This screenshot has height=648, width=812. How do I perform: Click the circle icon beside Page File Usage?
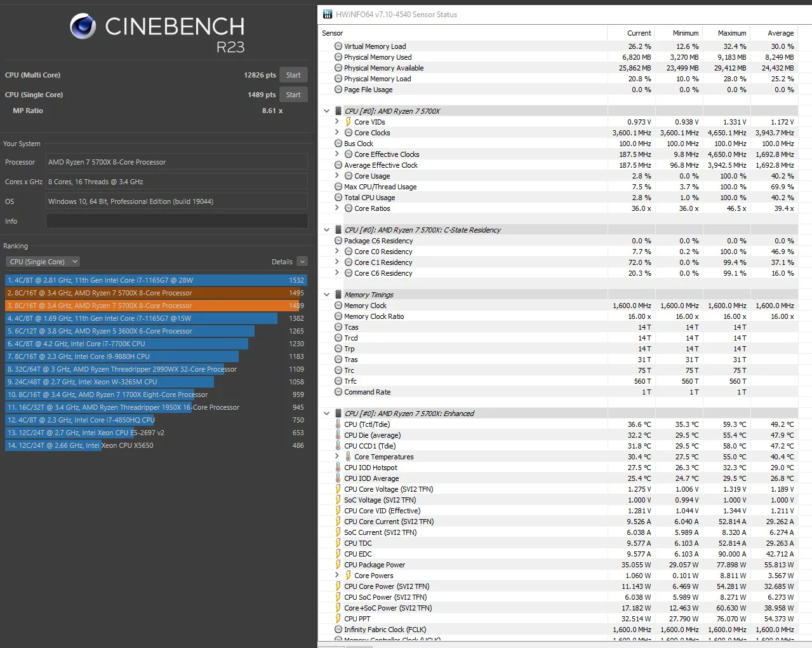pyautogui.click(x=338, y=90)
